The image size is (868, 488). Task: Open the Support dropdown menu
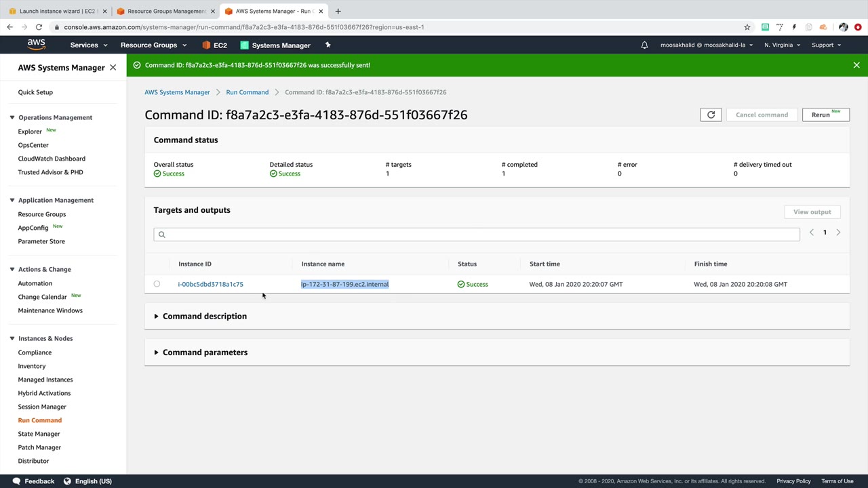pyautogui.click(x=826, y=45)
